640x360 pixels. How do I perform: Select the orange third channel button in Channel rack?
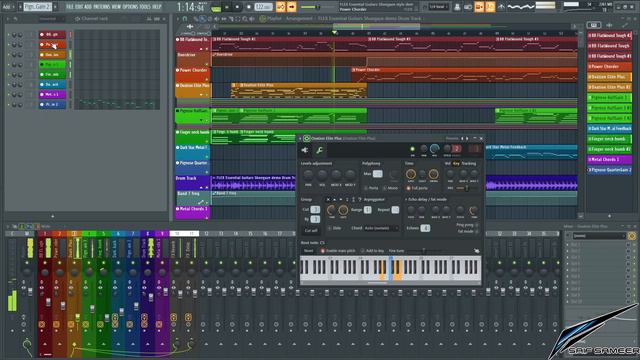point(52,55)
